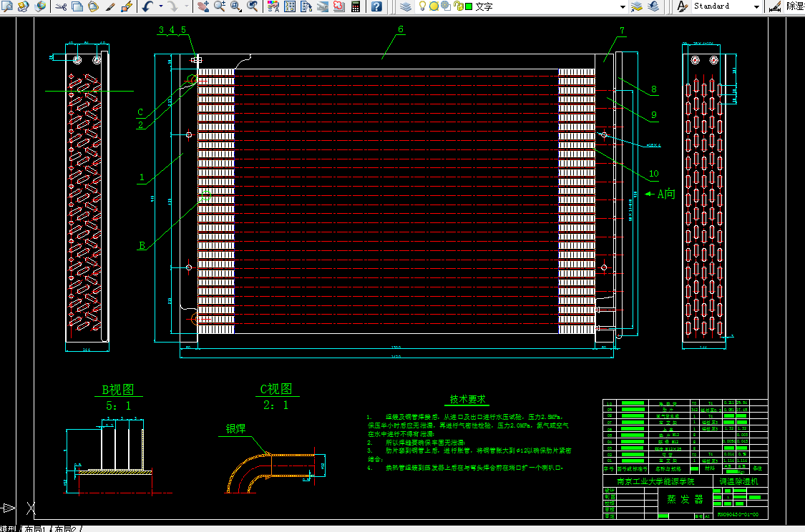Open the Standard text style dropdown
This screenshot has height=532, width=805.
[756, 6]
